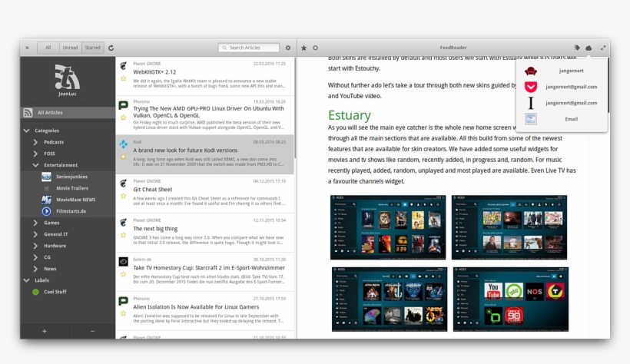Click the share cloud icon
Image resolution: width=630 pixels, height=364 pixels.
pos(589,48)
